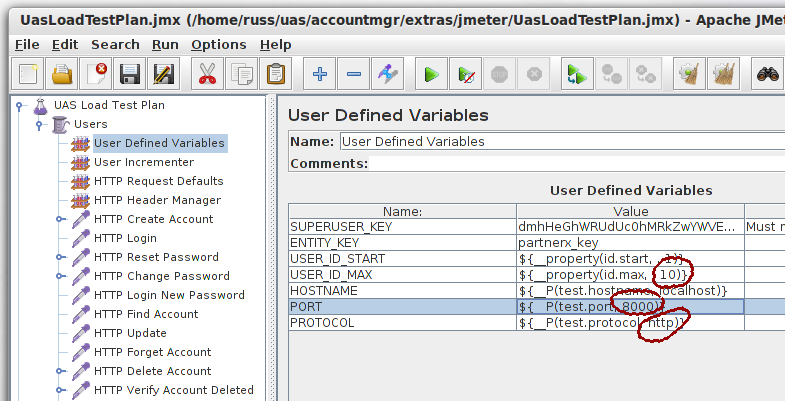Click Remote start all icon
Screen dimensions: 785x401
coord(577,74)
